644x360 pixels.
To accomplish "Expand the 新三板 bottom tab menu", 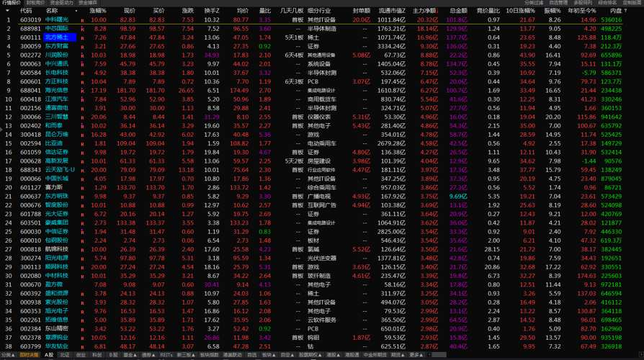I will point(186,355).
